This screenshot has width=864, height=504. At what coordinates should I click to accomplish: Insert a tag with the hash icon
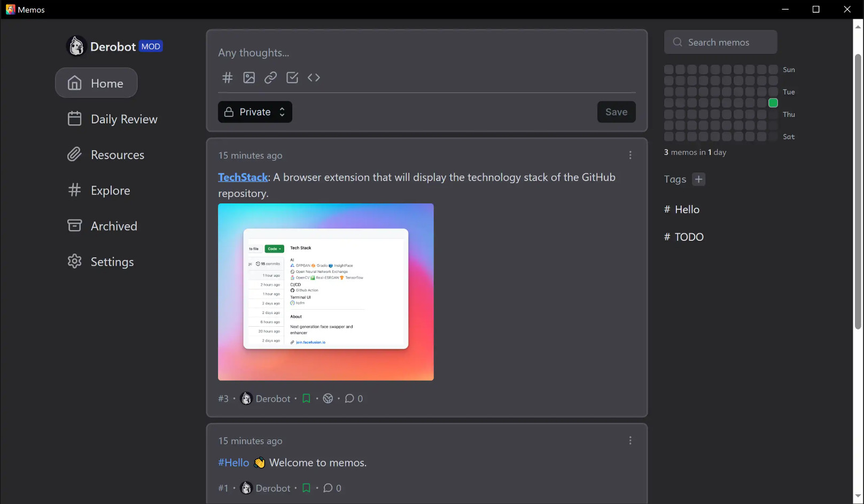click(228, 78)
